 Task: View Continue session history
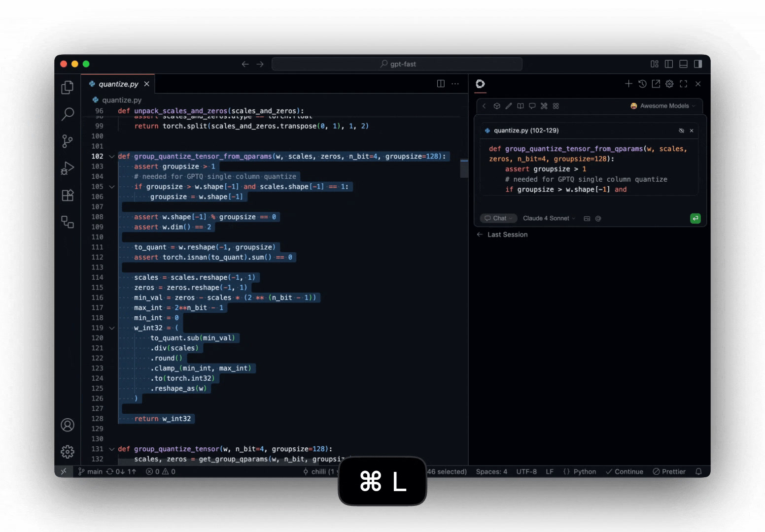click(x=642, y=84)
